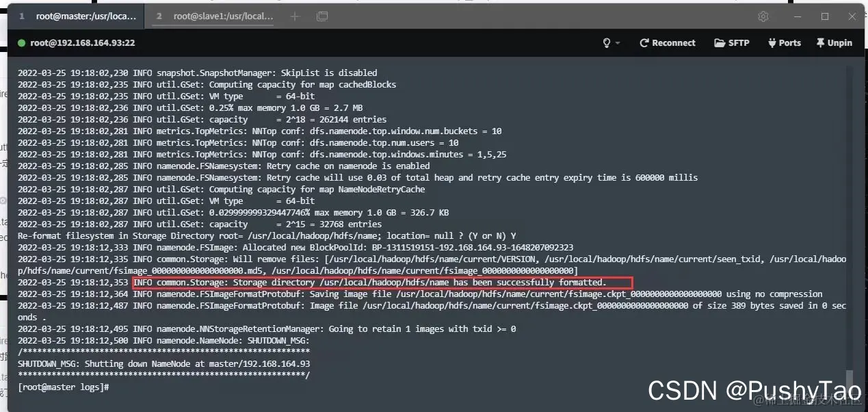Click the terminal vertical scrollbar thumb
The image size is (868, 412).
point(850,381)
